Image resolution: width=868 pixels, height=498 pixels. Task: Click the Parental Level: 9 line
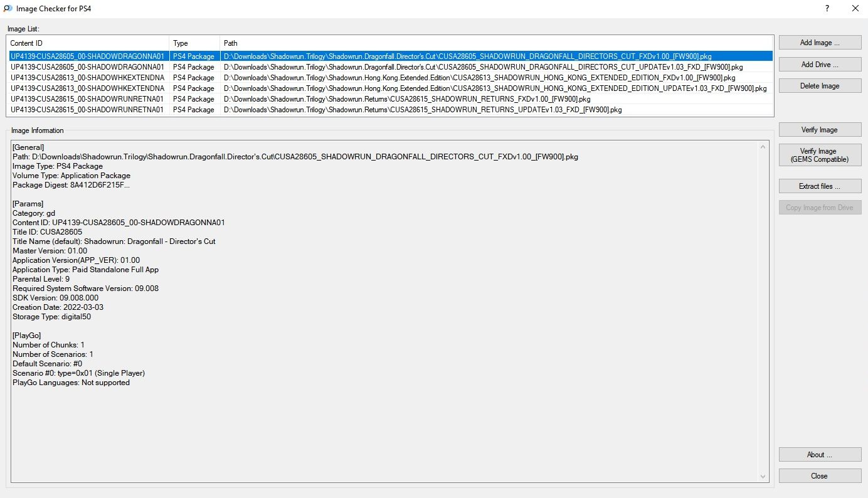(x=41, y=279)
